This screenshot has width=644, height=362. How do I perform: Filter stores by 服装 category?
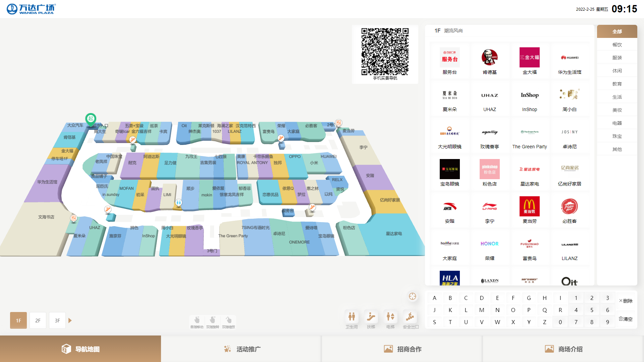coord(617,58)
